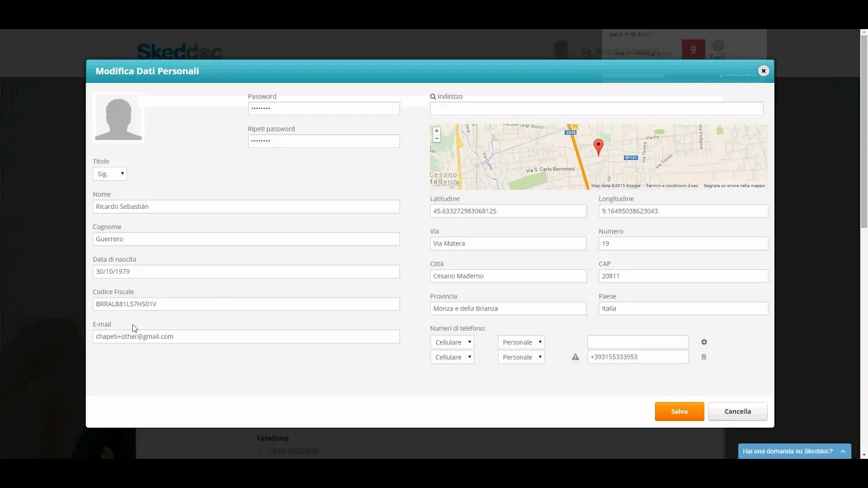Viewport: 868px width, 488px height.
Task: Click the Città field with Cesano Maderno
Action: point(508,276)
